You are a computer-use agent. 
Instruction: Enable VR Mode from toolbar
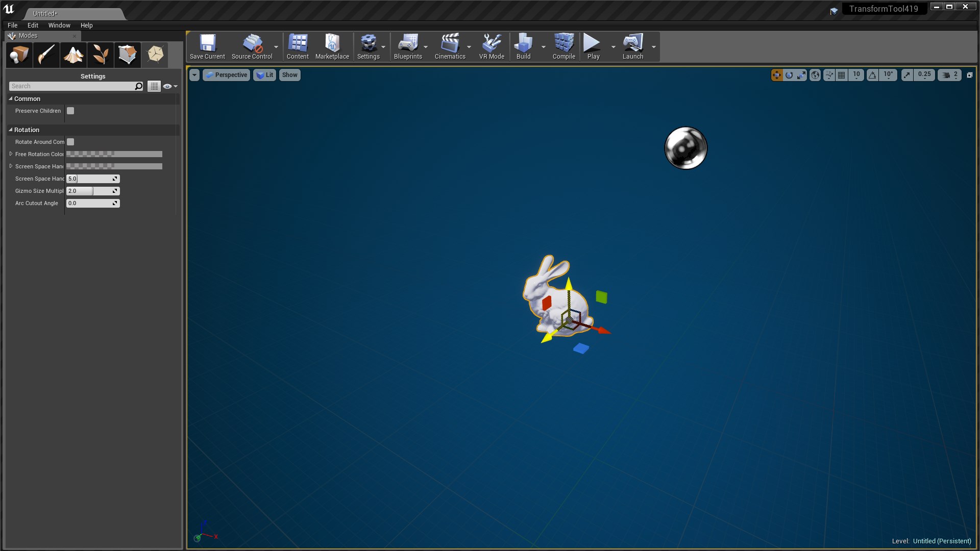pyautogui.click(x=492, y=47)
